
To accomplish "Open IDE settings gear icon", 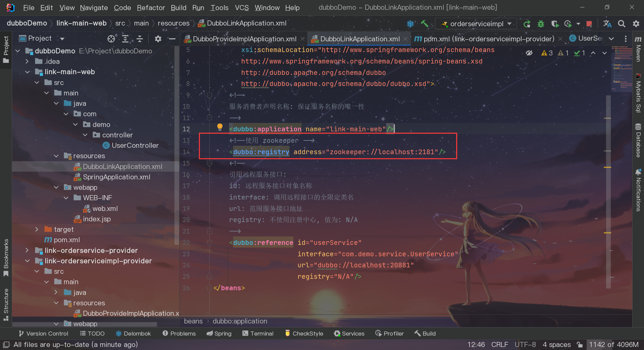I will point(636,24).
